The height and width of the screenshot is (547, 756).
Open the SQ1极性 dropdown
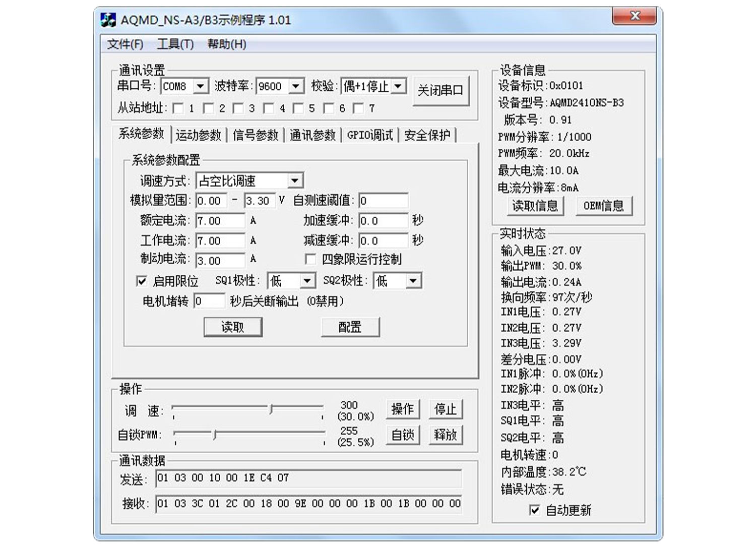307,280
